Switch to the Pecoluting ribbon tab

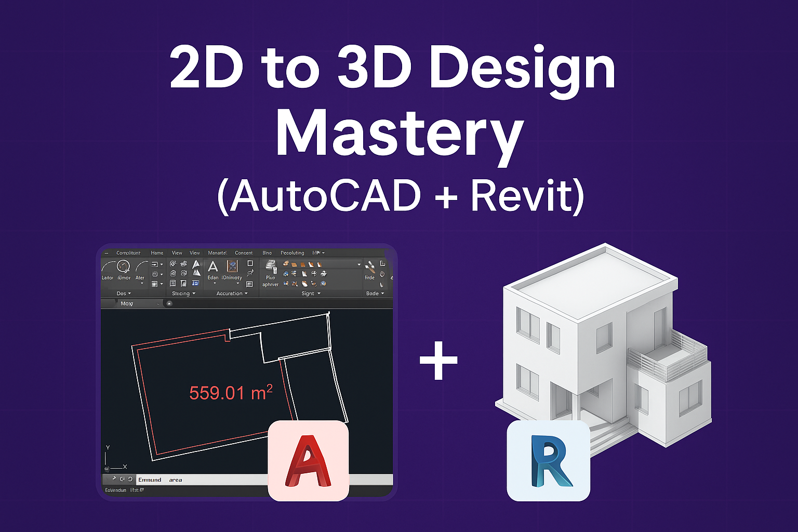292,253
